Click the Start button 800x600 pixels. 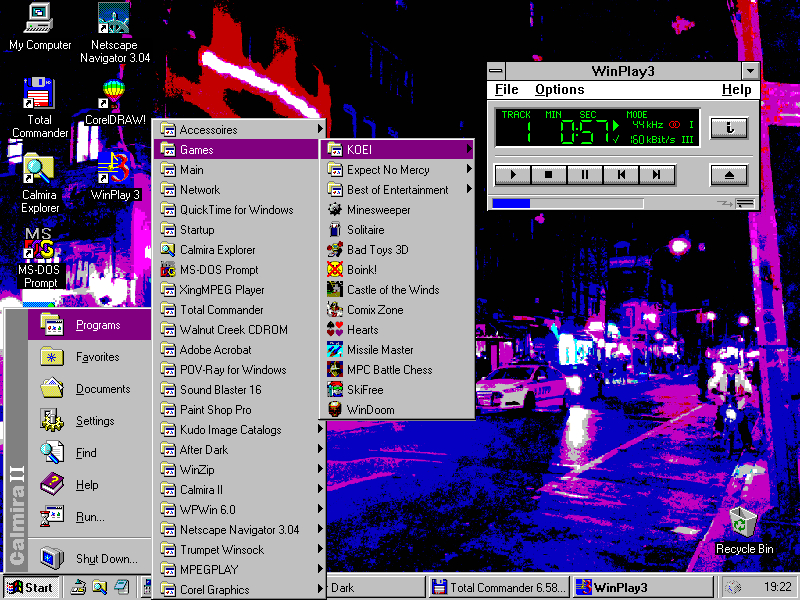[30, 587]
